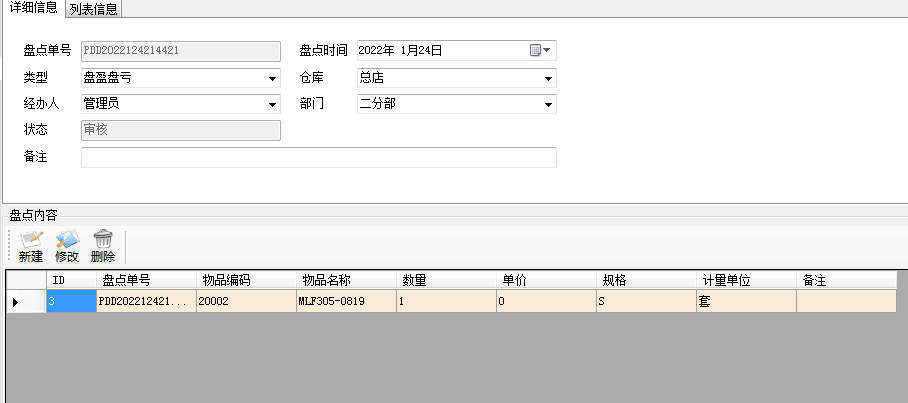908x403 pixels.
Task: Click the 物品名称 column header
Action: [x=346, y=280]
